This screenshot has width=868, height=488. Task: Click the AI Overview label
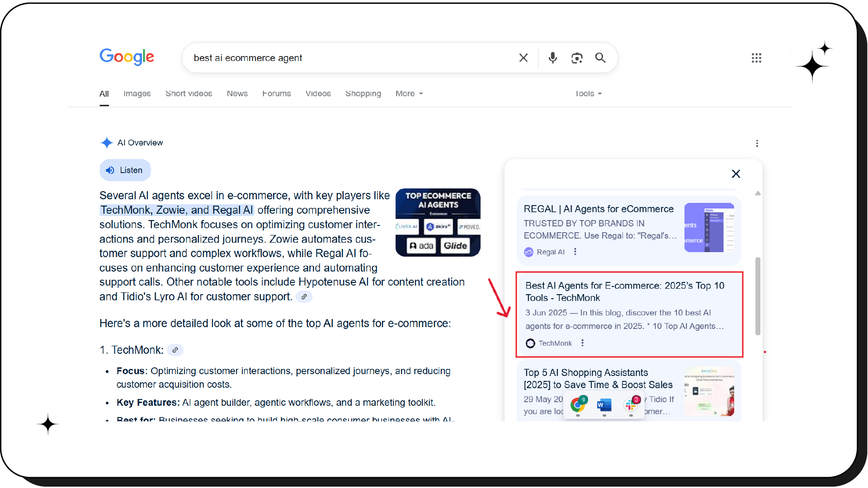(140, 143)
